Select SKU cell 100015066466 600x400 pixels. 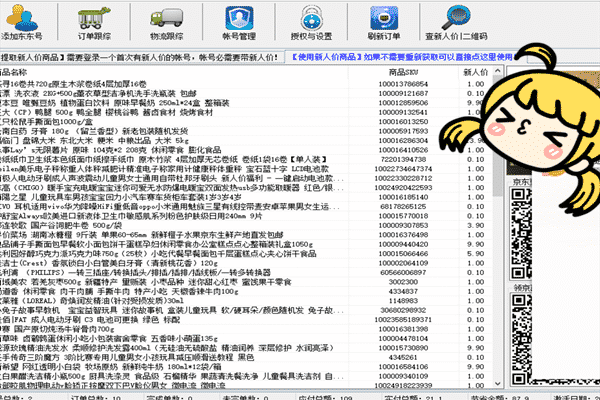pos(403,253)
